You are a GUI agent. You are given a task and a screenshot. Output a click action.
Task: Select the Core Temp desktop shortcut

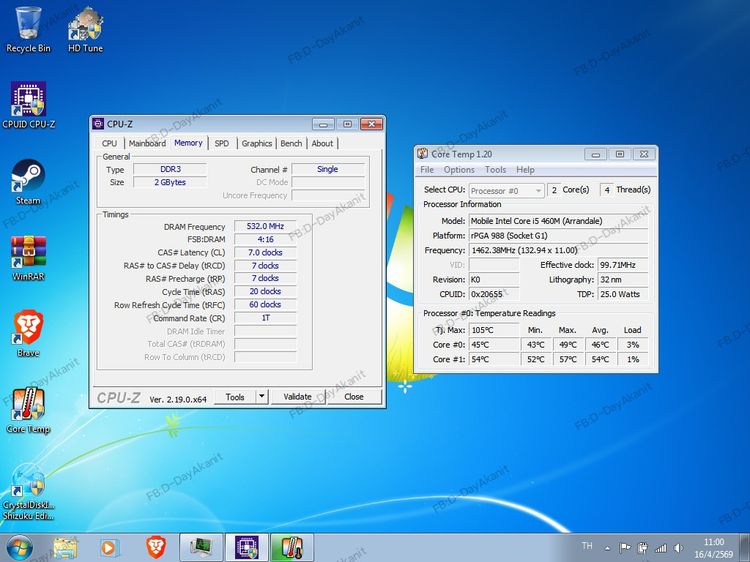tap(28, 410)
